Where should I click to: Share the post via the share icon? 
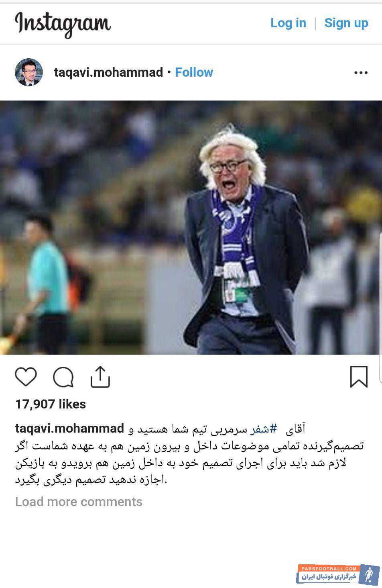[100, 377]
